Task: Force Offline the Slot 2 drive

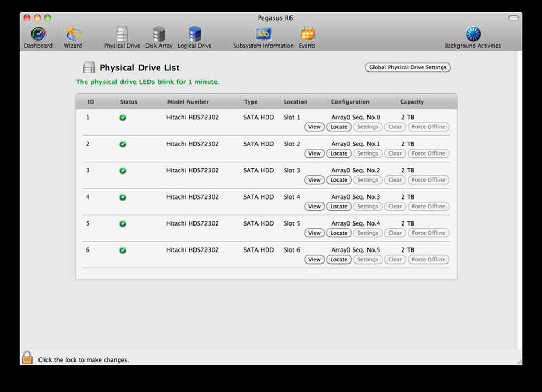Action: coord(429,153)
